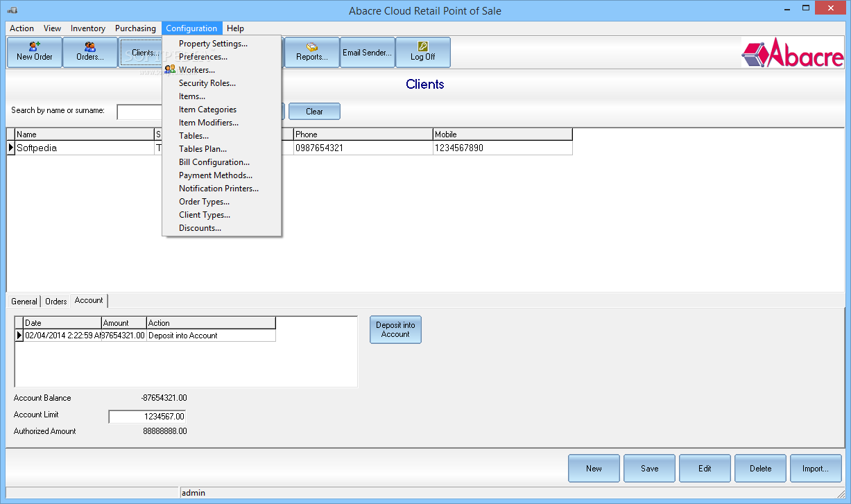The image size is (851, 504).
Task: Choose Notification Printers menu entry
Action: point(222,189)
